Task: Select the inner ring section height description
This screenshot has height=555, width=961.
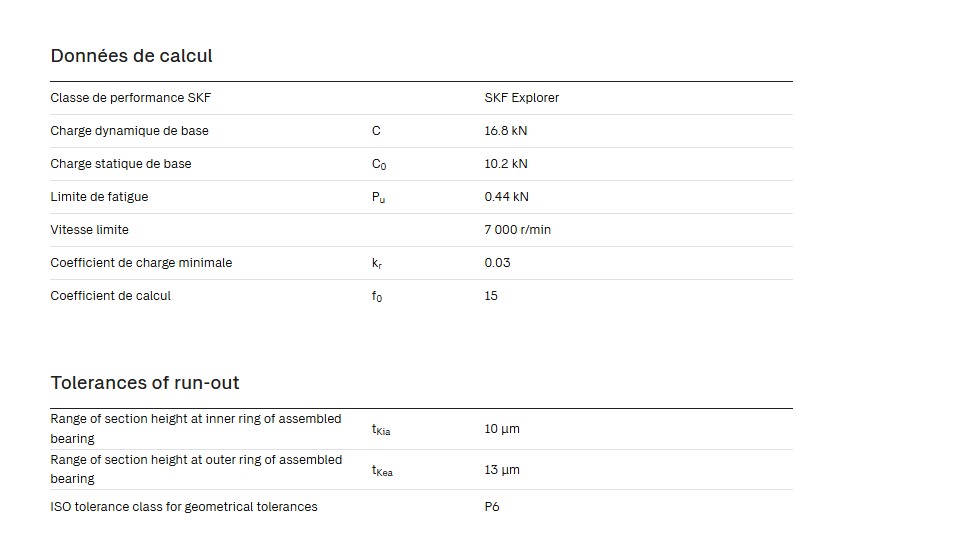Action: point(195,429)
